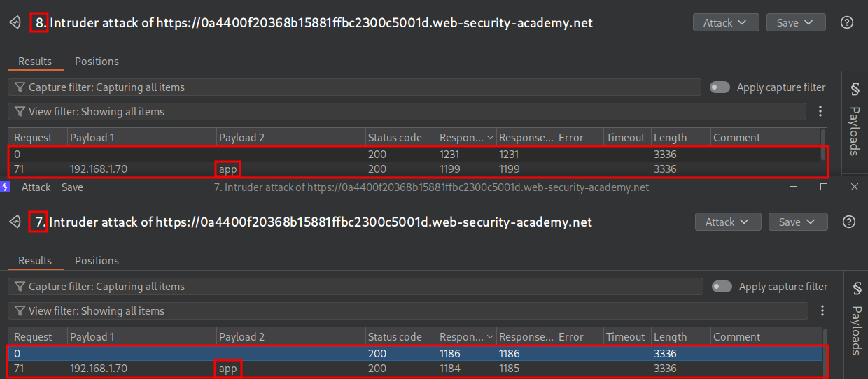The image size is (868, 379).
Task: Open the lower Capture filter bar
Action: 355,287
